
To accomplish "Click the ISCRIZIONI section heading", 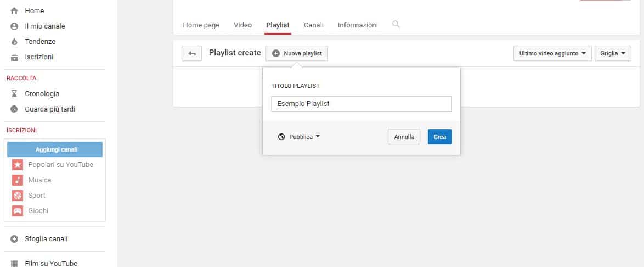I will point(22,130).
